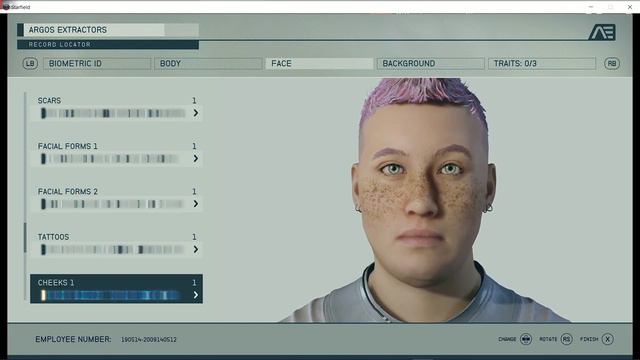Image resolution: width=640 pixels, height=360 pixels.
Task: Open the Biometric ID tab
Action: [97, 64]
